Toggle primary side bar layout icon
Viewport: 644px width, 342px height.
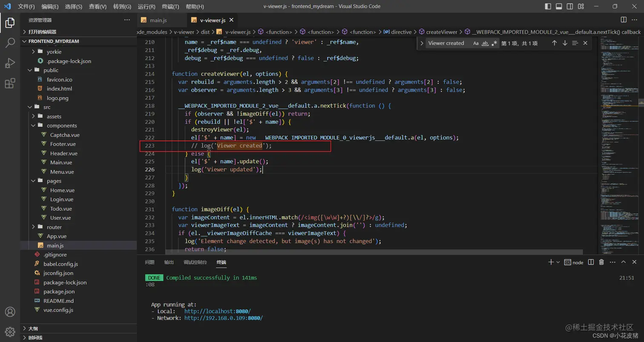coord(548,6)
